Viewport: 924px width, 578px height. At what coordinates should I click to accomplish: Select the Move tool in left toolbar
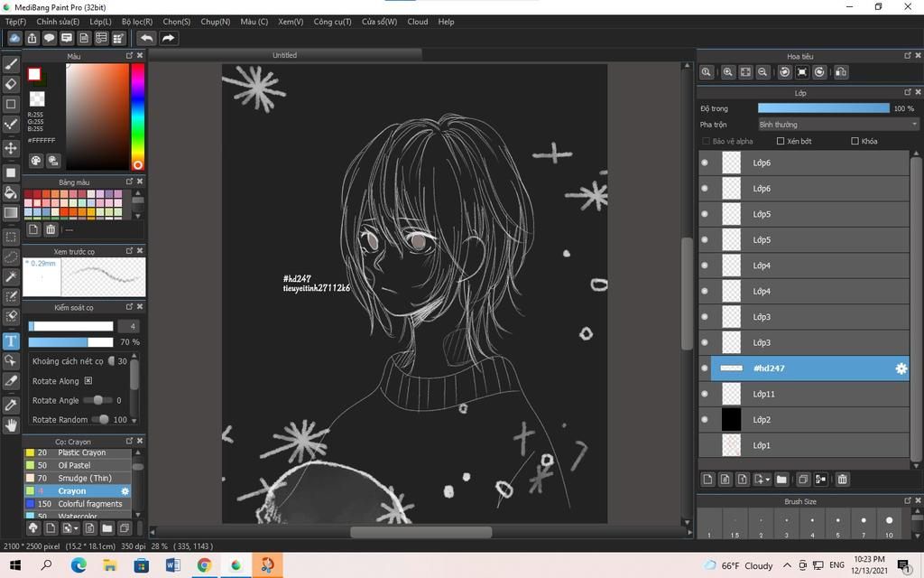coord(11,147)
